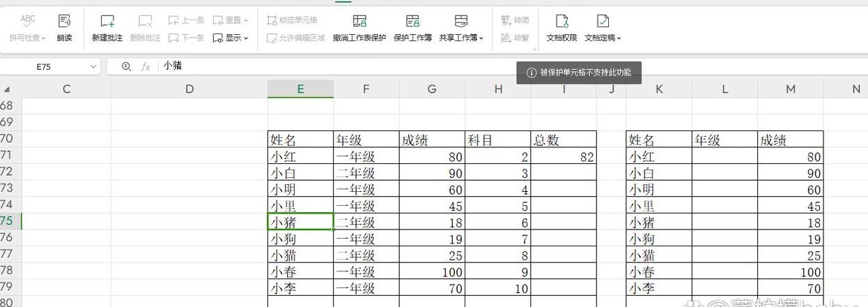
Task: Click cell 成绩 in column G
Action: click(x=432, y=139)
